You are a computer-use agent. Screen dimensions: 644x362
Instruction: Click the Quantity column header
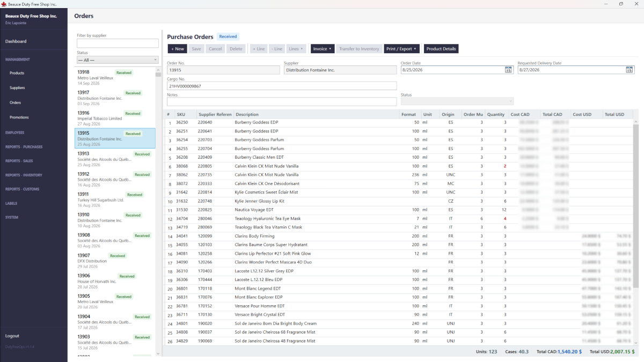coord(496,114)
